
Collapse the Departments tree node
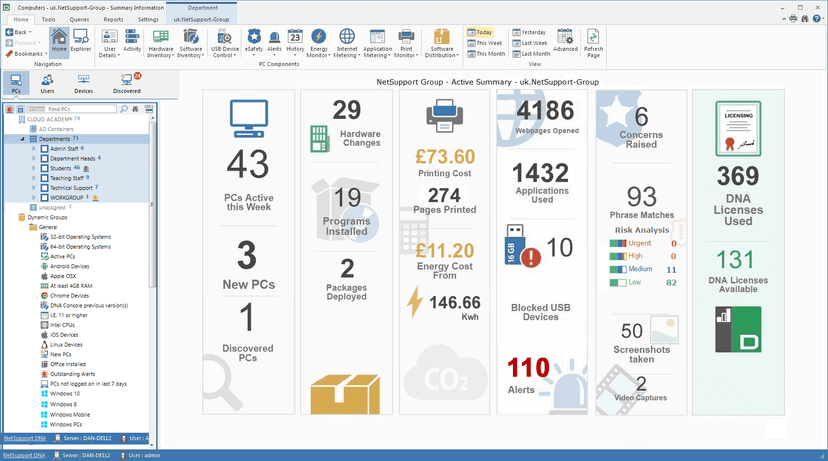coord(23,139)
